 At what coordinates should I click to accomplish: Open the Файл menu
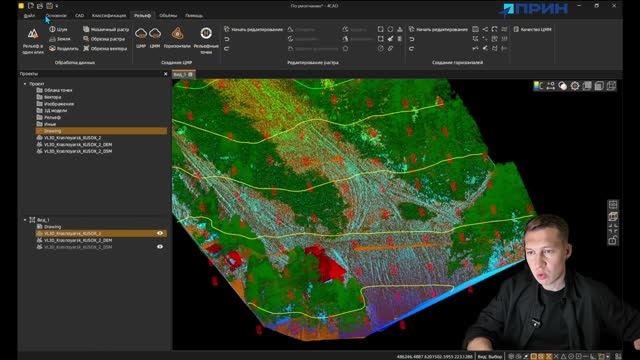pyautogui.click(x=29, y=16)
